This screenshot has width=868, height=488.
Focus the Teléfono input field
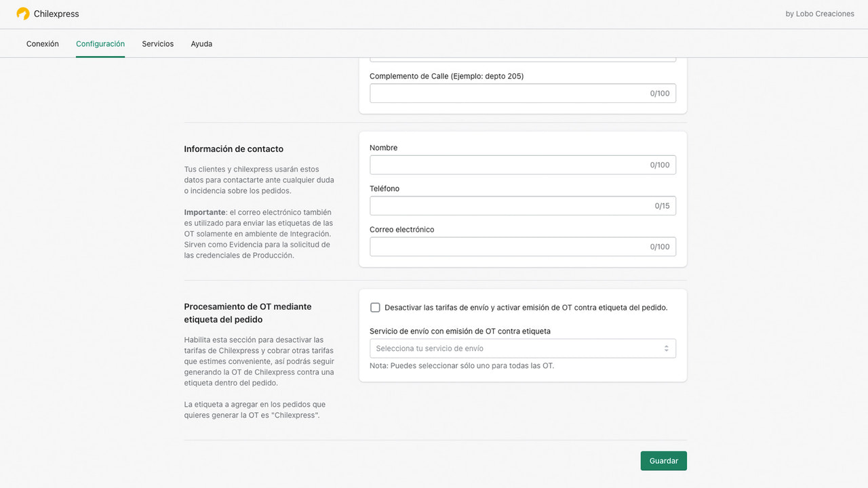pyautogui.click(x=522, y=205)
